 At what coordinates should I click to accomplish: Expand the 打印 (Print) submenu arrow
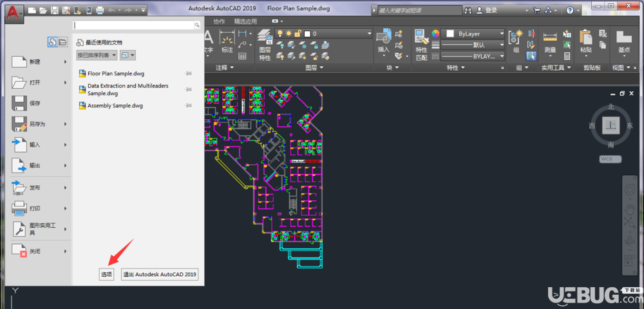tap(65, 208)
